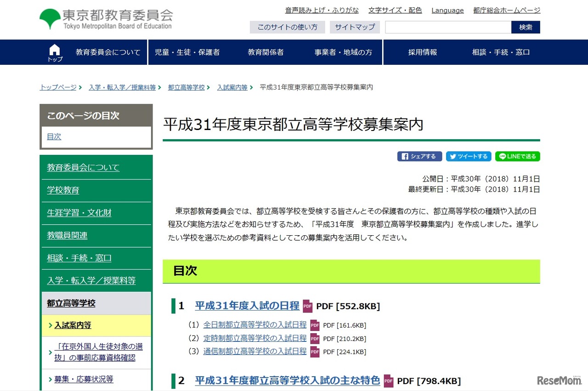Click the Language link at top

click(x=447, y=10)
